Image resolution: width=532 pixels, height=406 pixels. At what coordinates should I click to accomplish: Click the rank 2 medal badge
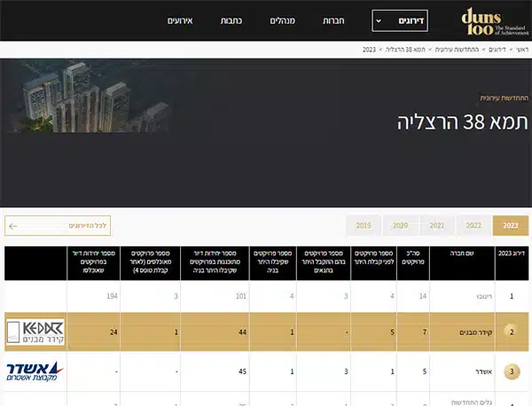(512, 332)
